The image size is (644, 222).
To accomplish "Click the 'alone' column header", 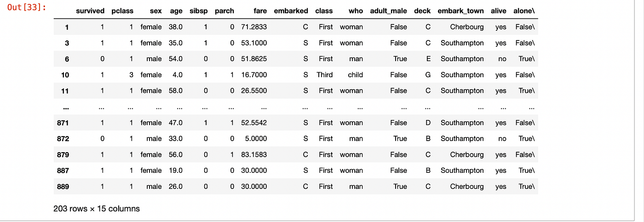I will [525, 11].
